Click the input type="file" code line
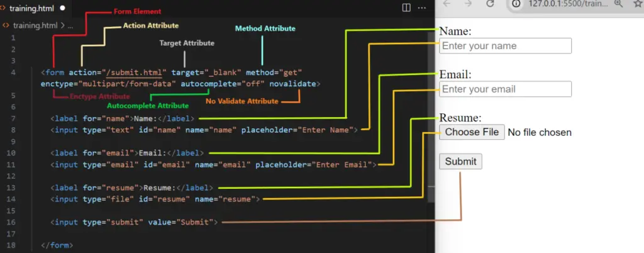This screenshot has height=253, width=644. click(x=155, y=200)
